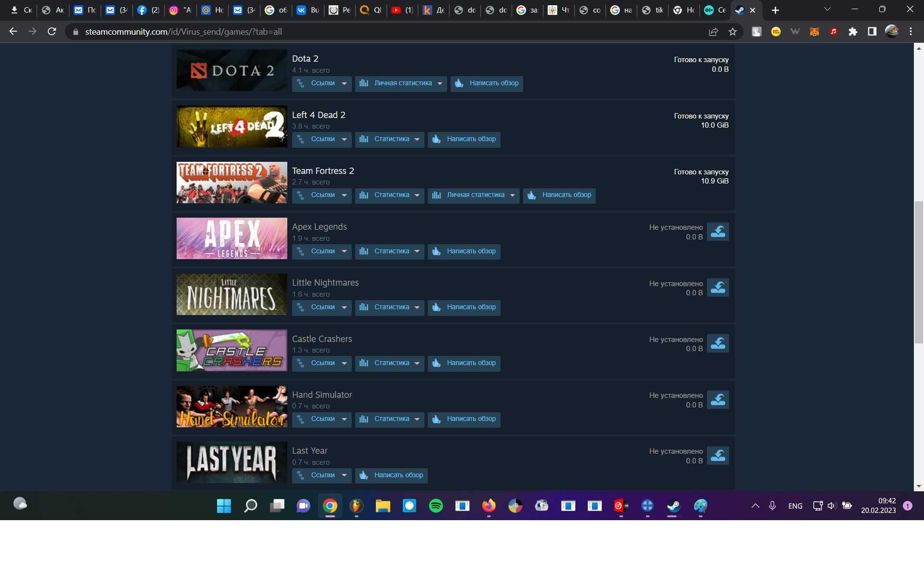Open a new browser tab

775,10
